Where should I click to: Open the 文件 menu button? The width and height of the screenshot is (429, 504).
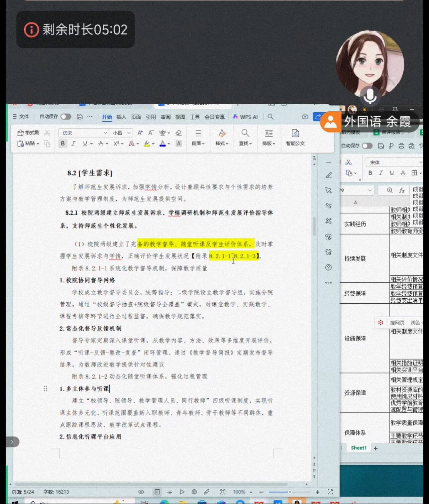pos(21,117)
